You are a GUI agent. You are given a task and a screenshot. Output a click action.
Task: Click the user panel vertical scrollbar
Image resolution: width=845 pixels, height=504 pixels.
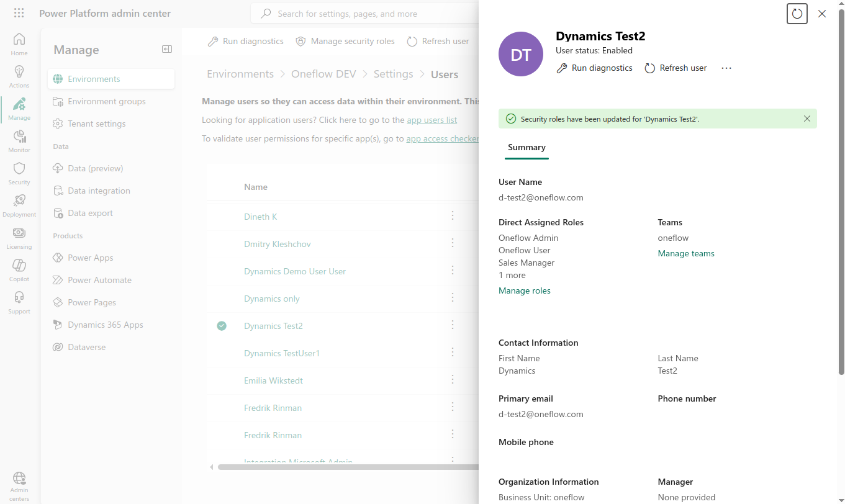pos(841,192)
